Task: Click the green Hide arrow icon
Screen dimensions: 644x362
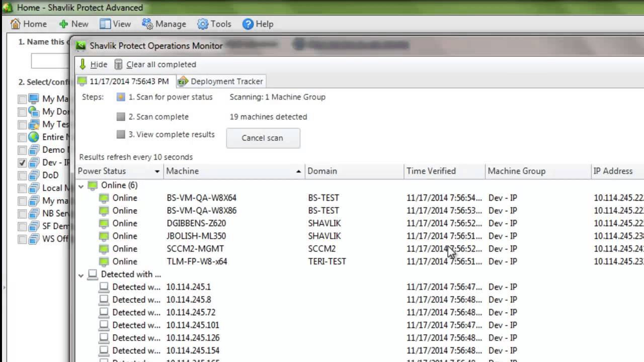Action: 83,64
